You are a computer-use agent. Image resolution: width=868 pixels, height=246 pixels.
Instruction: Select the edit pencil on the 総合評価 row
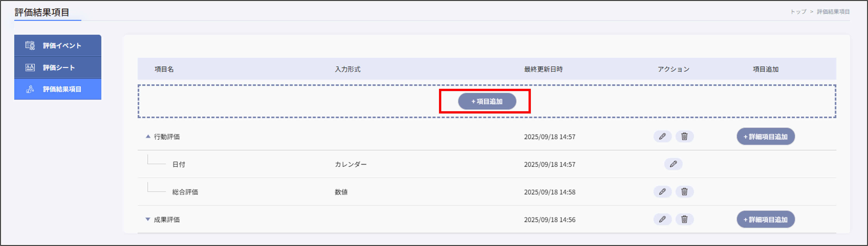[663, 191]
